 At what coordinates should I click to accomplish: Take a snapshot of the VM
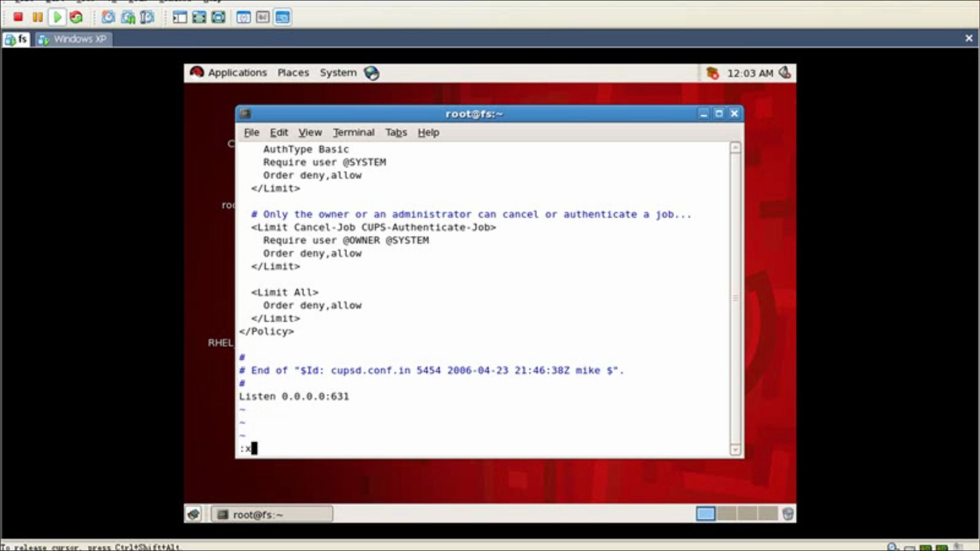click(108, 17)
